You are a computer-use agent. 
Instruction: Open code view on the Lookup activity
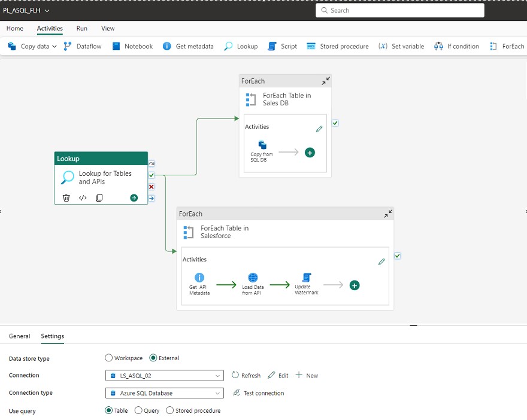82,197
